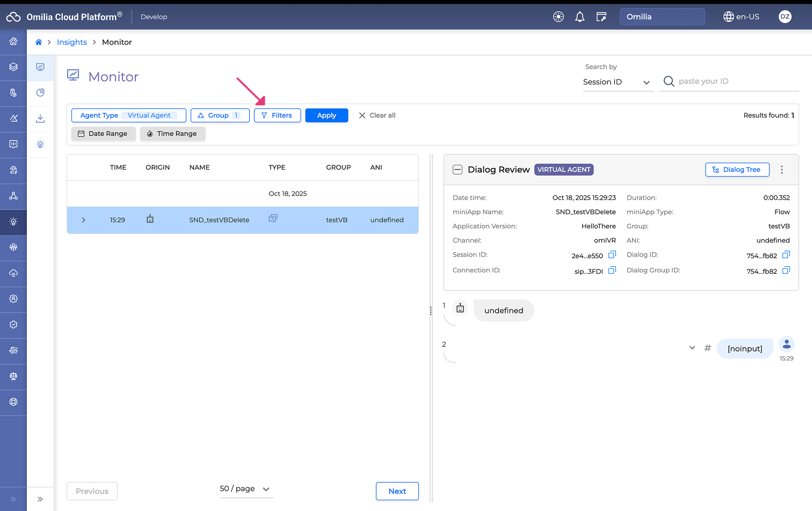Open the home icon in left sidebar

pyautogui.click(x=13, y=41)
